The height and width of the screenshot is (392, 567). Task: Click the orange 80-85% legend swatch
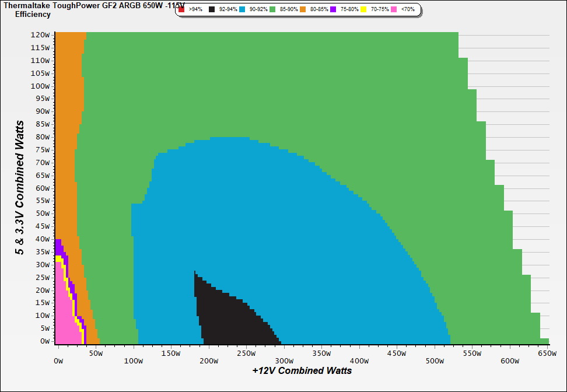tap(302, 9)
